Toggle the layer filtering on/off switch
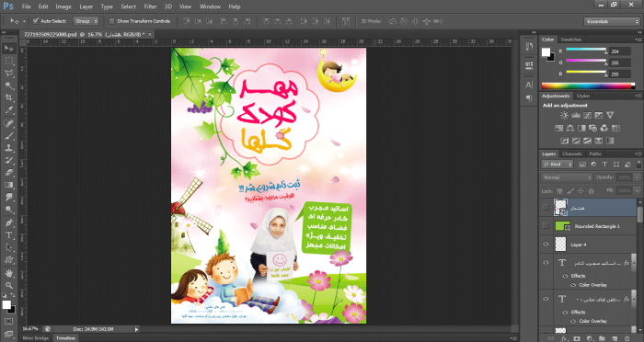Screen dimensions: 644x342 638,165
